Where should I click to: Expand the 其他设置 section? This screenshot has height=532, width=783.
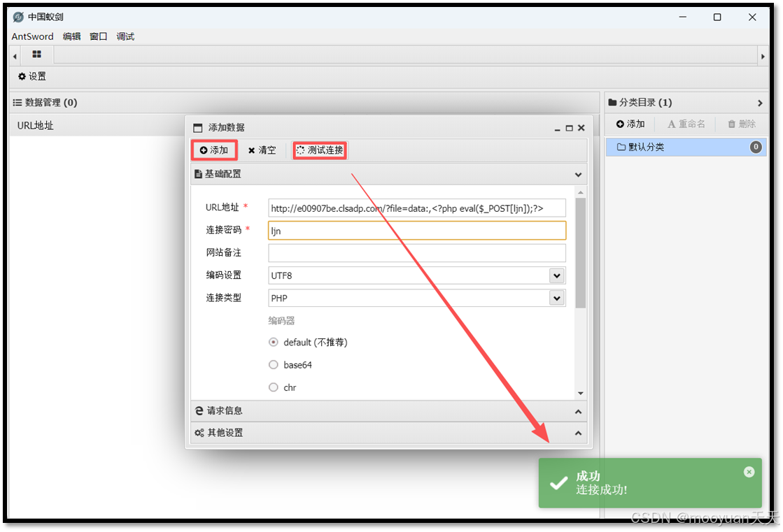tap(578, 433)
